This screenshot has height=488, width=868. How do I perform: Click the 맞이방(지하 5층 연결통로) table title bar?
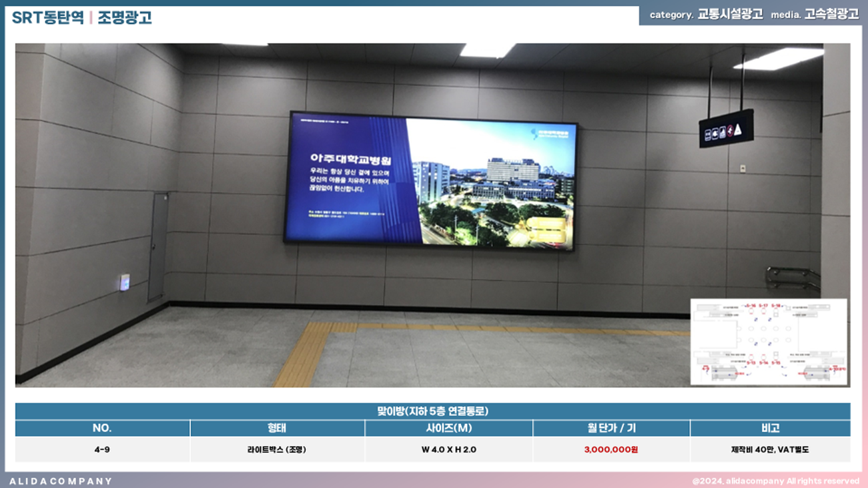432,411
